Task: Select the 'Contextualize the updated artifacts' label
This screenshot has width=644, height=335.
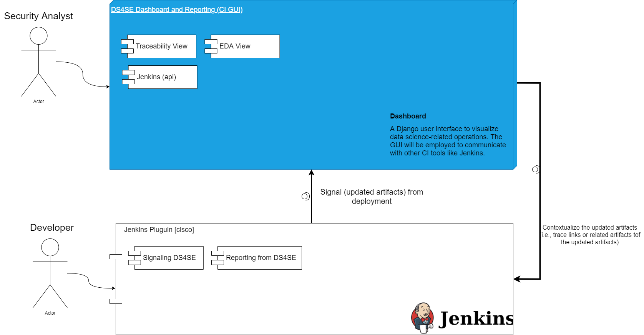Action: [590, 235]
